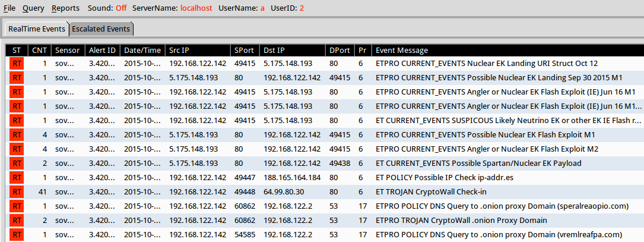Switch to the Escalated Events tab
644x242 pixels.
coord(101,29)
